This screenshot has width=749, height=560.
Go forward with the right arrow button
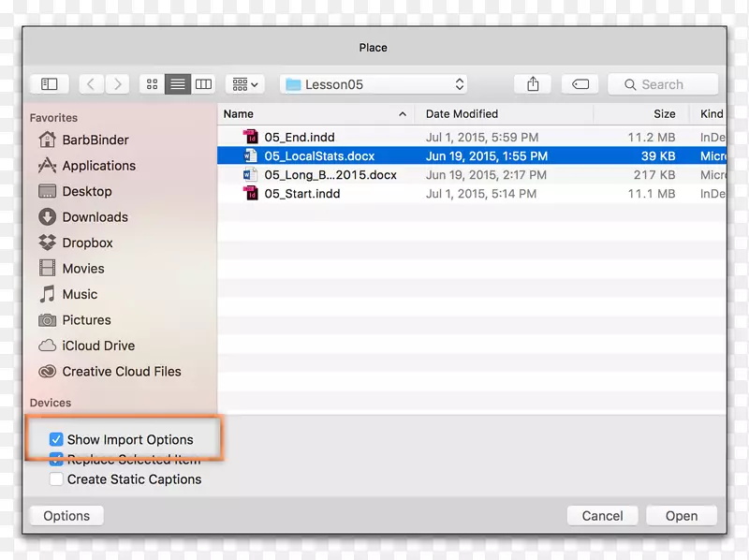pos(117,84)
